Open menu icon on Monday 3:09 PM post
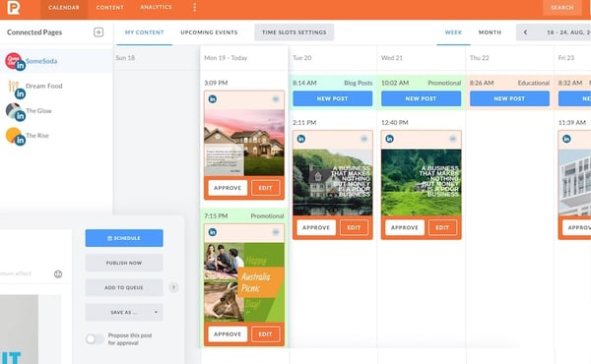 tap(276, 99)
